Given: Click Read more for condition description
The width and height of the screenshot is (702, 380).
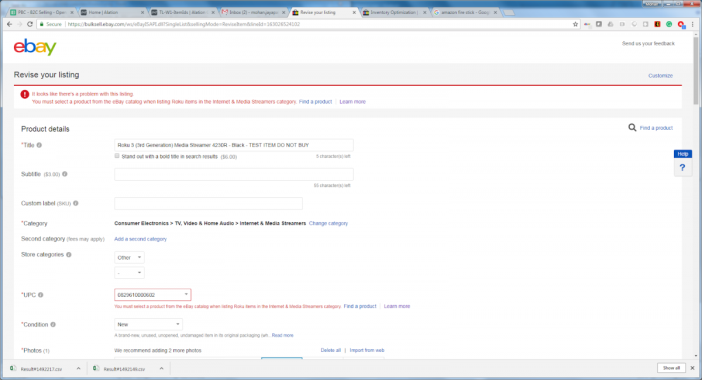Looking at the screenshot, I should tap(283, 335).
